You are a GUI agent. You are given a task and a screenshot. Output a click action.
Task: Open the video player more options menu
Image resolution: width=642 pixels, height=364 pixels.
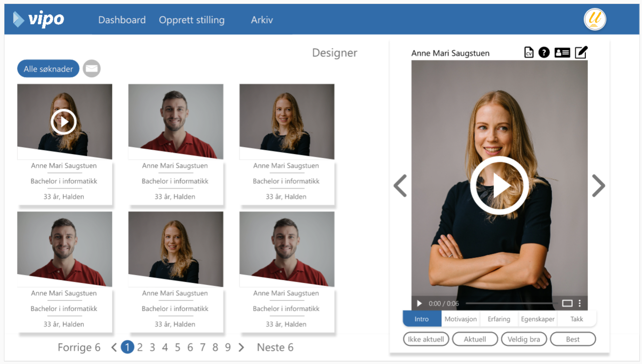[580, 303]
